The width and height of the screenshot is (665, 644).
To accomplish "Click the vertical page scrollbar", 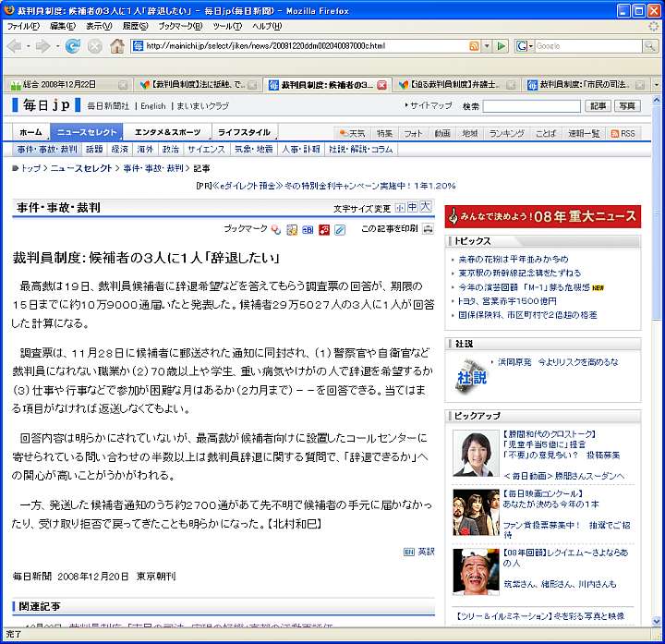I will tap(657, 370).
